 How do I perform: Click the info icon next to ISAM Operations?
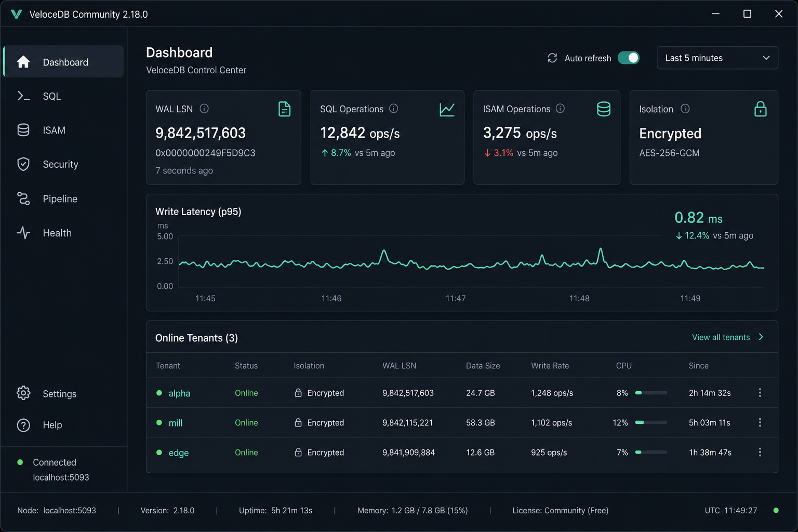pyautogui.click(x=560, y=109)
